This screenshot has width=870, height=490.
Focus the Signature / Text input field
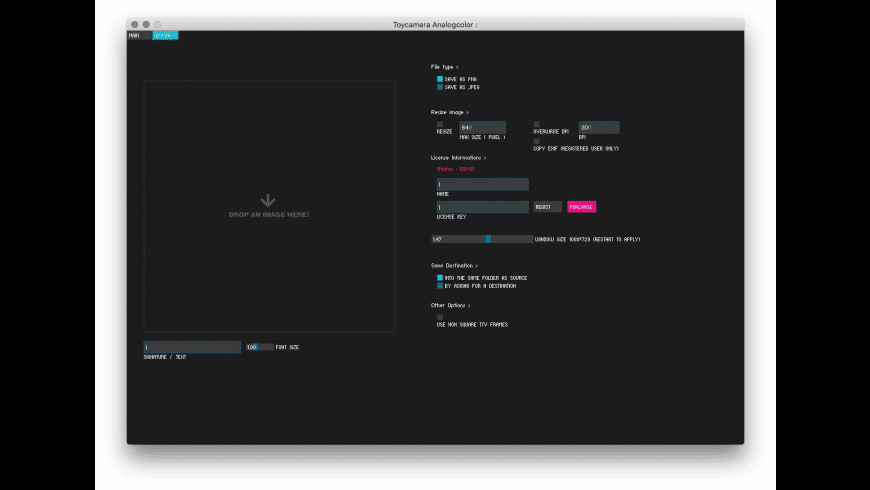pos(192,347)
